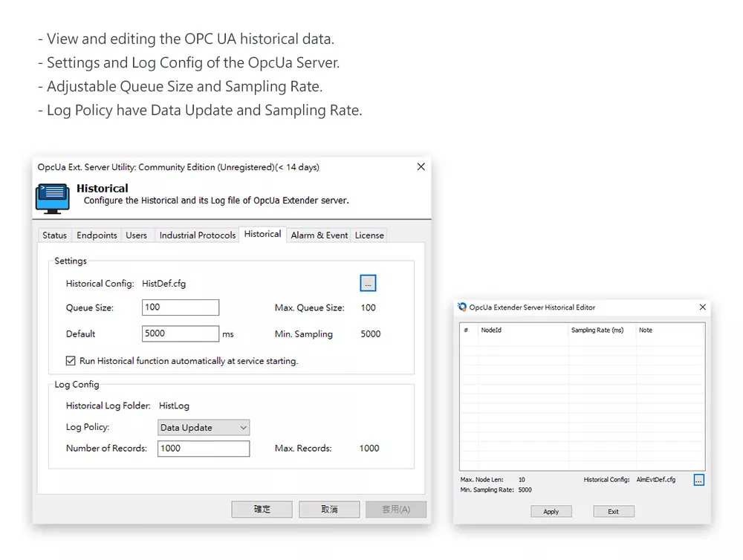This screenshot has height=560, width=743.
Task: Toggle Run Historical function automatically checkbox
Action: [71, 361]
